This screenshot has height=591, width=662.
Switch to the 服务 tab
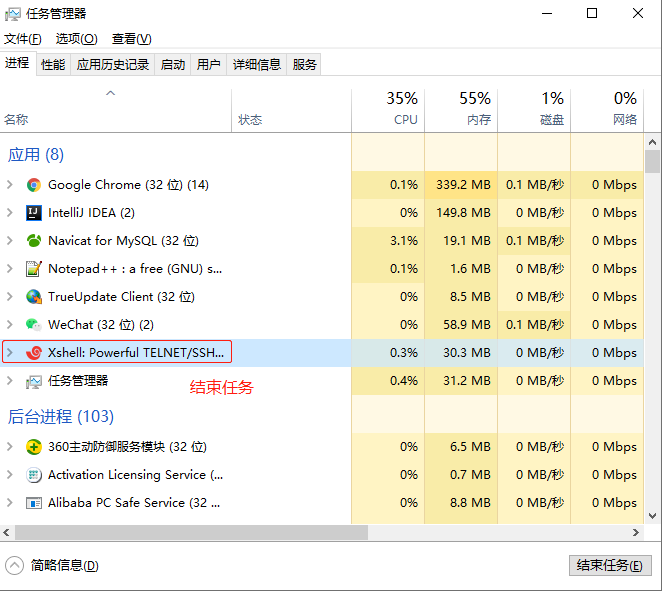304,65
